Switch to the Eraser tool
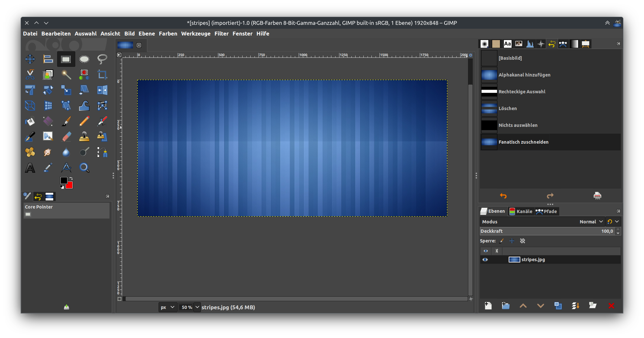Image resolution: width=644 pixels, height=338 pixels. pyautogui.click(x=66, y=137)
